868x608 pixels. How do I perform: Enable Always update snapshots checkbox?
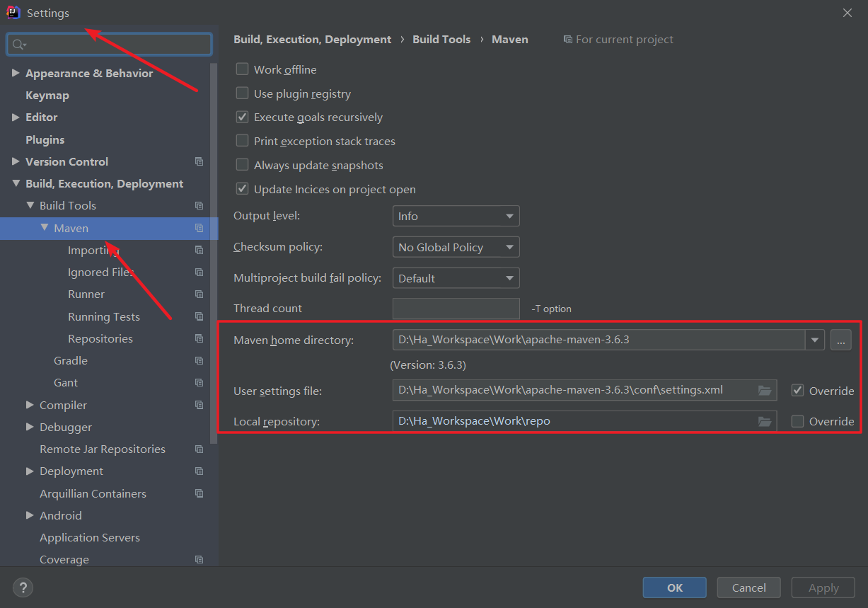[242, 165]
